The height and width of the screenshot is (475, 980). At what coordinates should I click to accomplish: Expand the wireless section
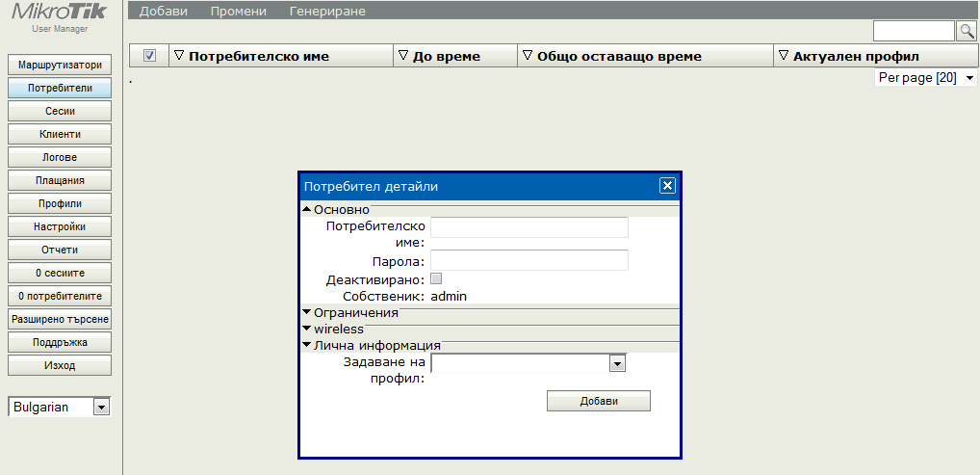pos(307,329)
